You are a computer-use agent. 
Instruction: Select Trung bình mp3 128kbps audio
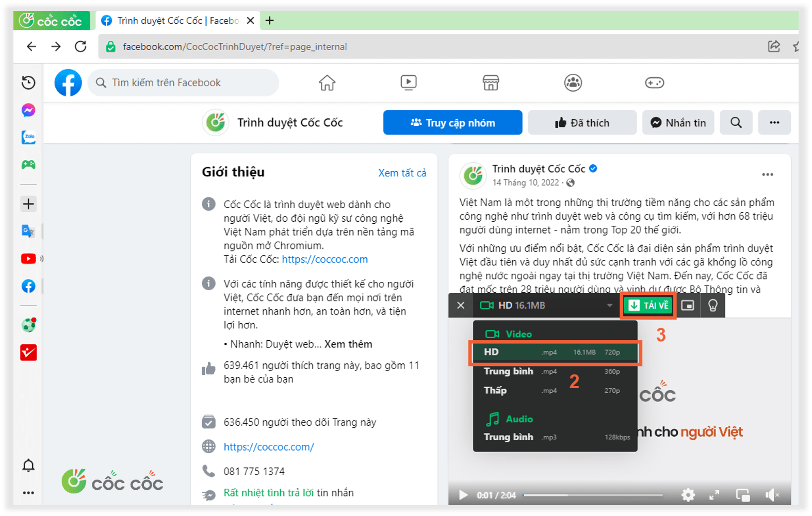[555, 437]
